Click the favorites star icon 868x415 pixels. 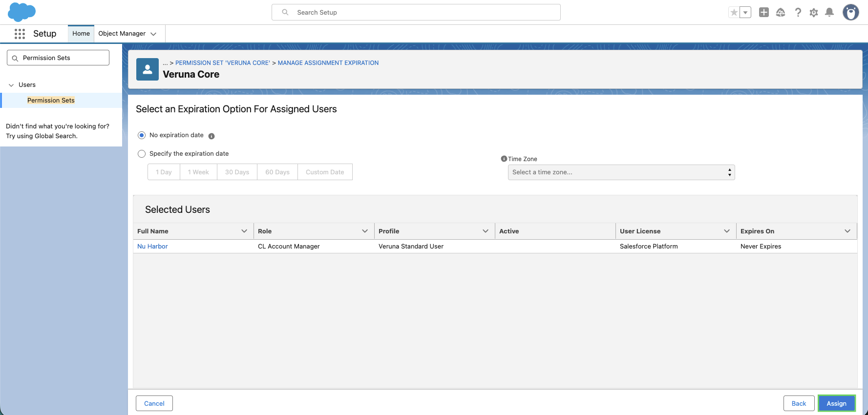[734, 13]
